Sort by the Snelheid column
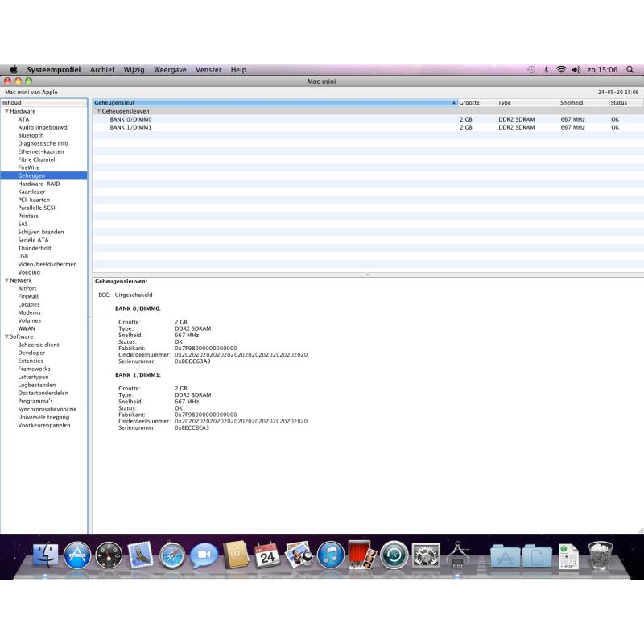 [x=584, y=103]
